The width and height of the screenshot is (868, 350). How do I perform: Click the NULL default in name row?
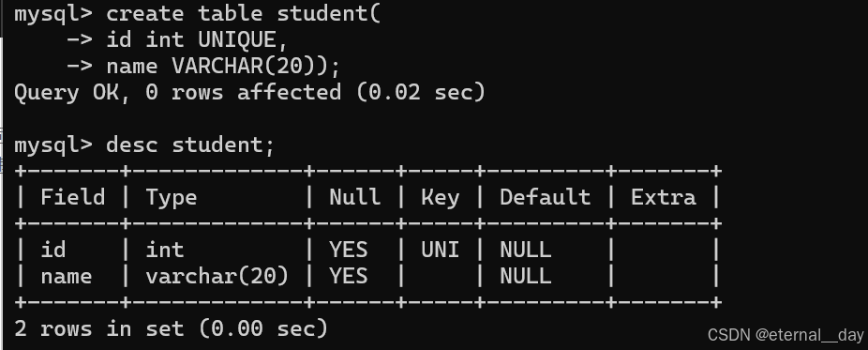525,276
